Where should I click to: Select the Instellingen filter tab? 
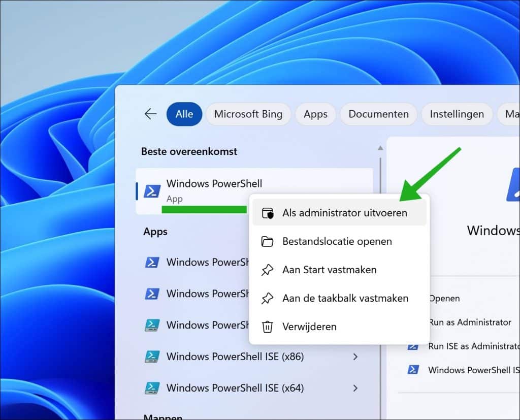(457, 114)
